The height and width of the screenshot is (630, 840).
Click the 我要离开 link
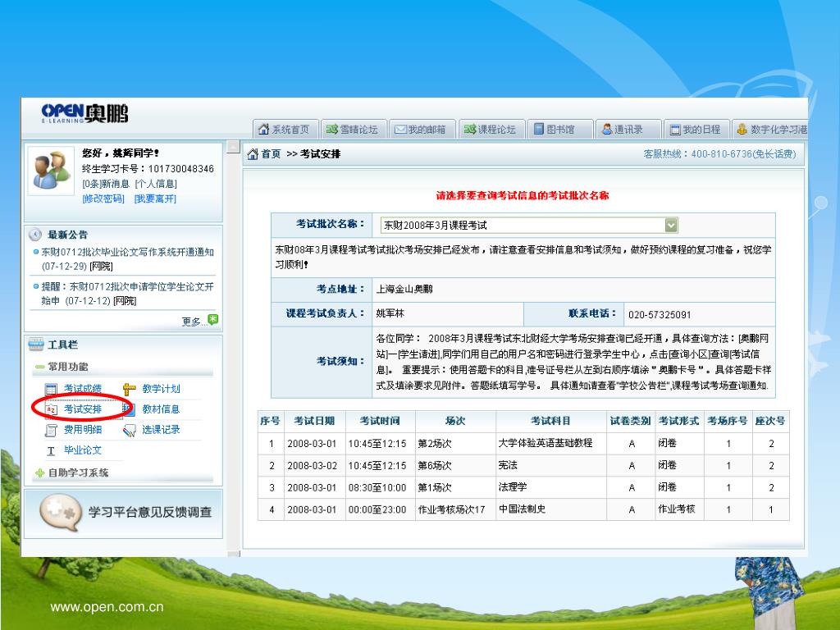155,199
